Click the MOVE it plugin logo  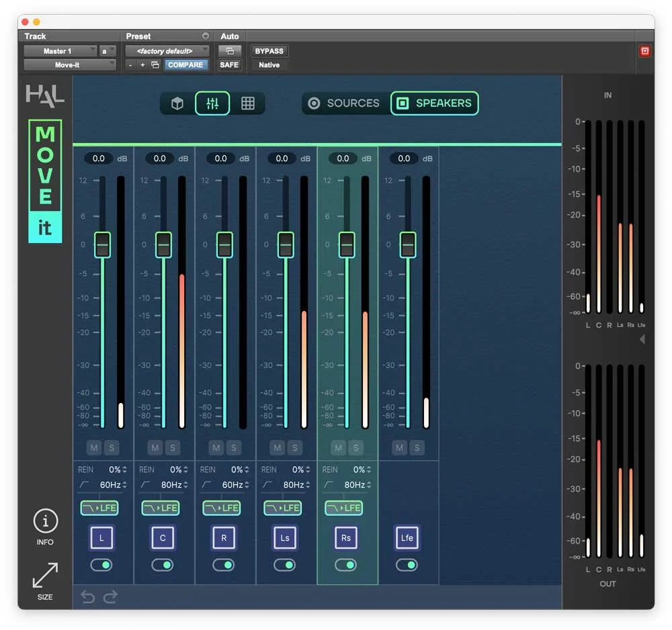(x=45, y=181)
